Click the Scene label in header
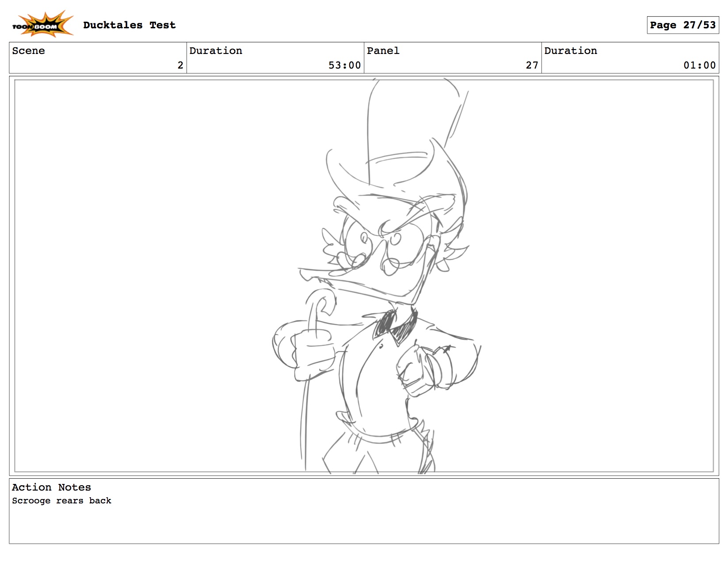The image size is (728, 564). pyautogui.click(x=28, y=51)
